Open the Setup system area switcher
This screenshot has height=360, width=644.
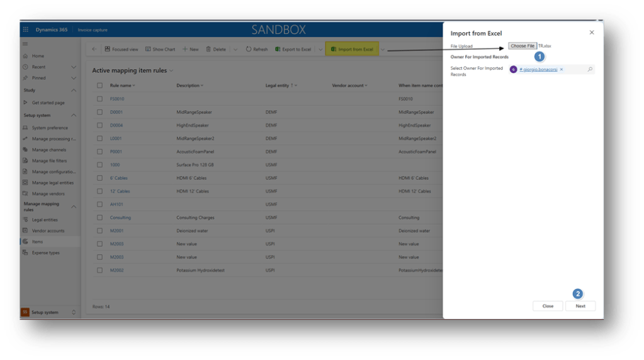[x=50, y=312]
